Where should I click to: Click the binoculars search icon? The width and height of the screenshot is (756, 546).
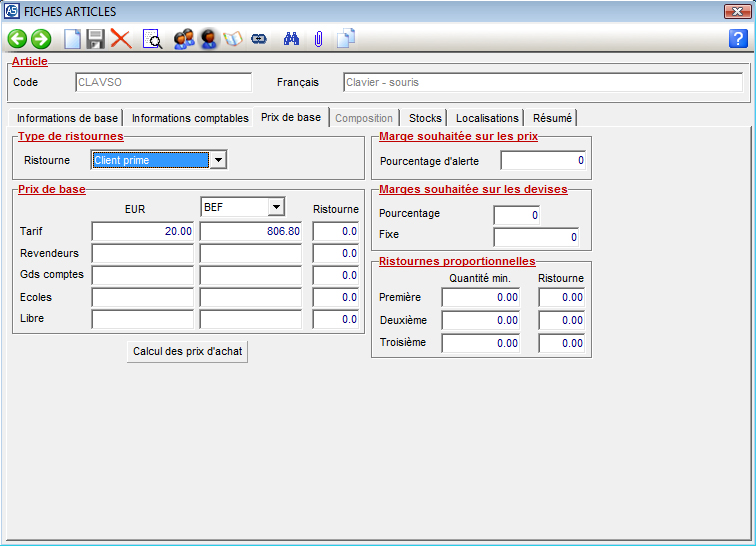(x=292, y=39)
